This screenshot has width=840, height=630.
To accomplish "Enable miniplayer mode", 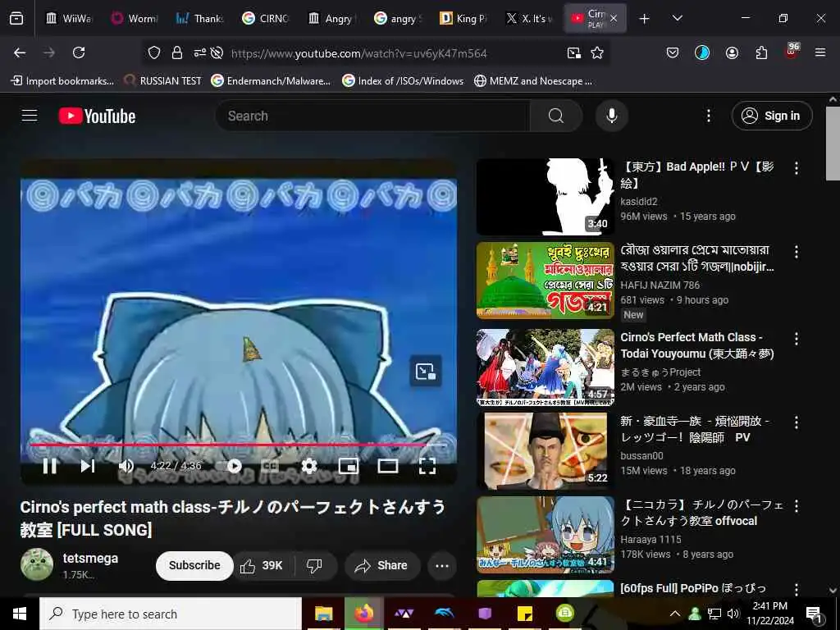I will [348, 466].
